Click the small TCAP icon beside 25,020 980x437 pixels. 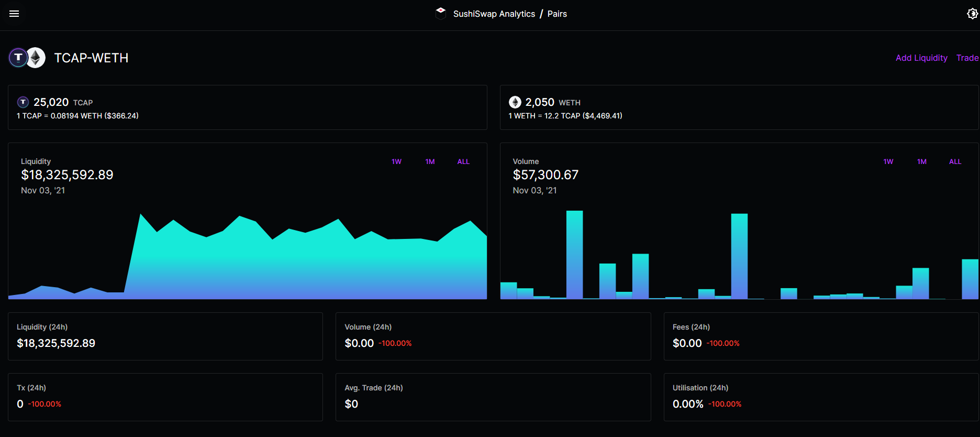23,102
